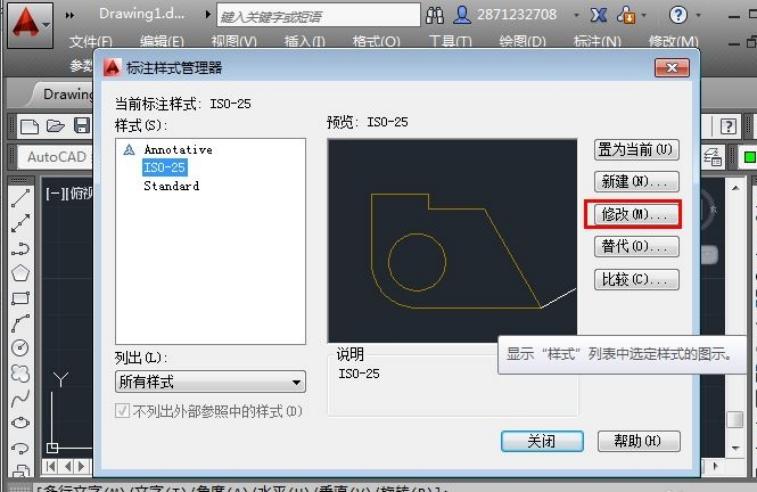This screenshot has height=492, width=757.
Task: Click the layout tab first-page arrow
Action: 50,466
